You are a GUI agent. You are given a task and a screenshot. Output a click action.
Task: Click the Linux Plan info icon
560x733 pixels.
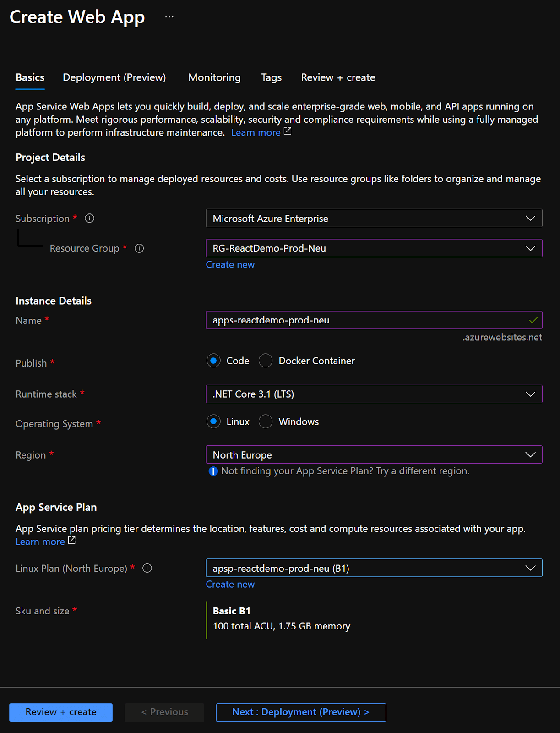tap(147, 569)
